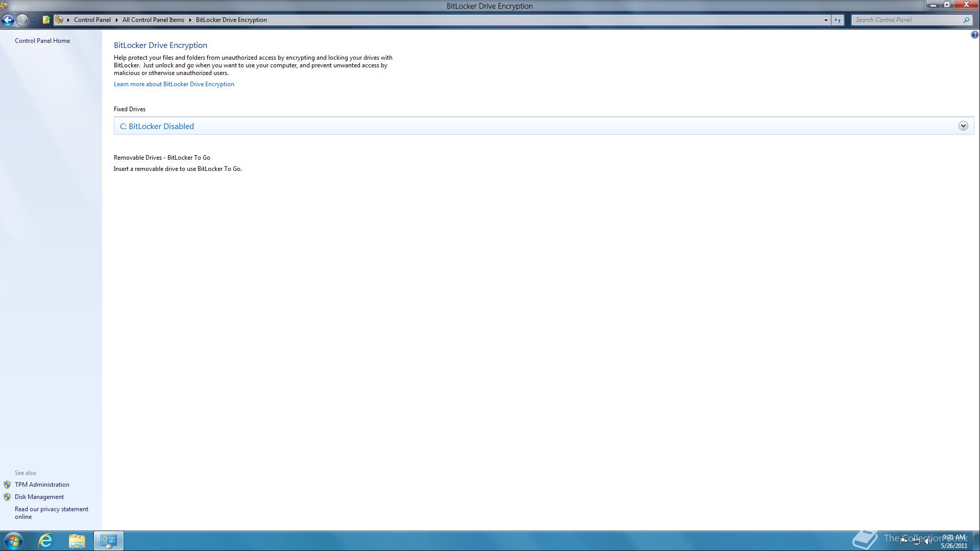The image size is (980, 551).
Task: Click the Forward navigation arrow
Action: [22, 20]
